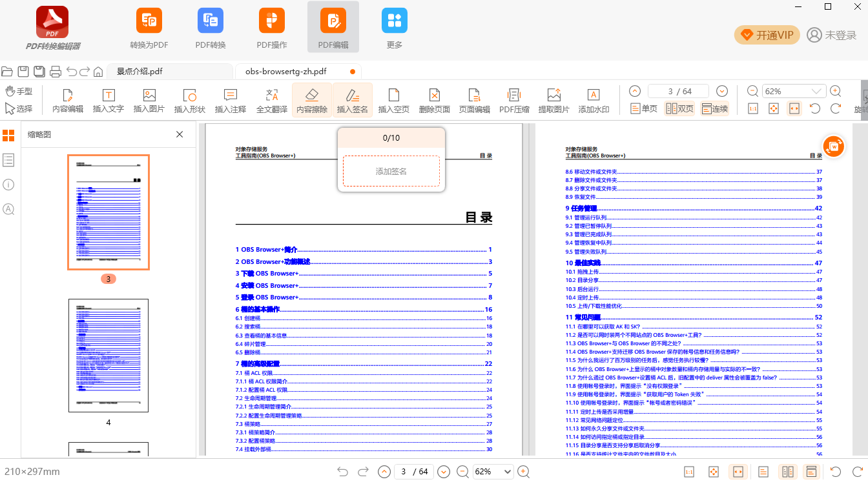Click bottom bar next page arrow
This screenshot has width=868, height=484.
pos(444,472)
